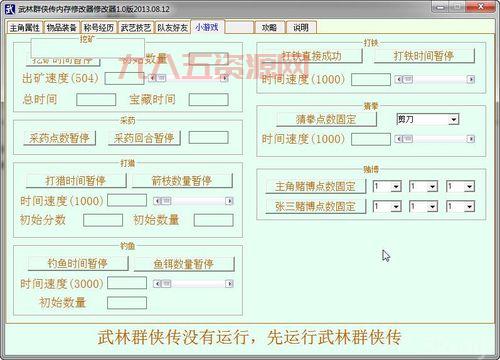Toggle the 打猎时间暂停 button
Viewport: 500px width, 360px height.
click(76, 181)
